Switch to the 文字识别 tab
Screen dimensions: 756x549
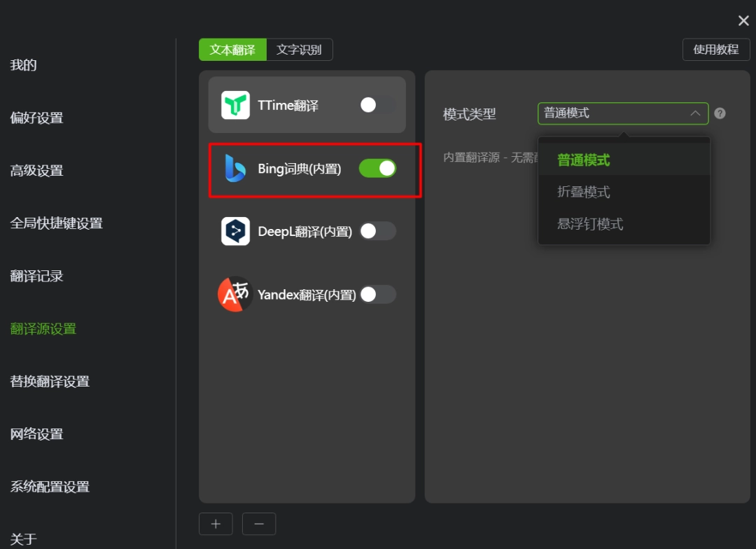click(x=299, y=50)
